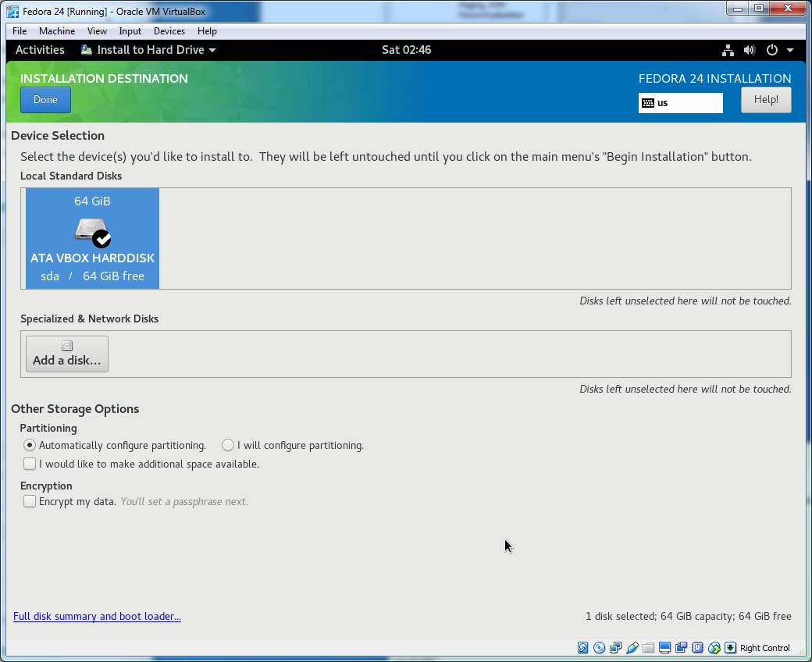Click Activities in the GNOME top bar

[x=40, y=50]
